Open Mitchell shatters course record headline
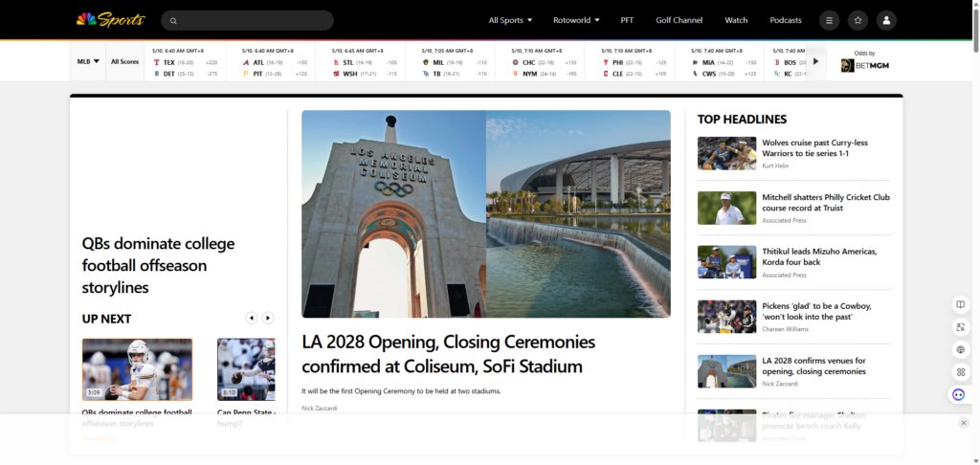The width and height of the screenshot is (980, 465). 826,203
